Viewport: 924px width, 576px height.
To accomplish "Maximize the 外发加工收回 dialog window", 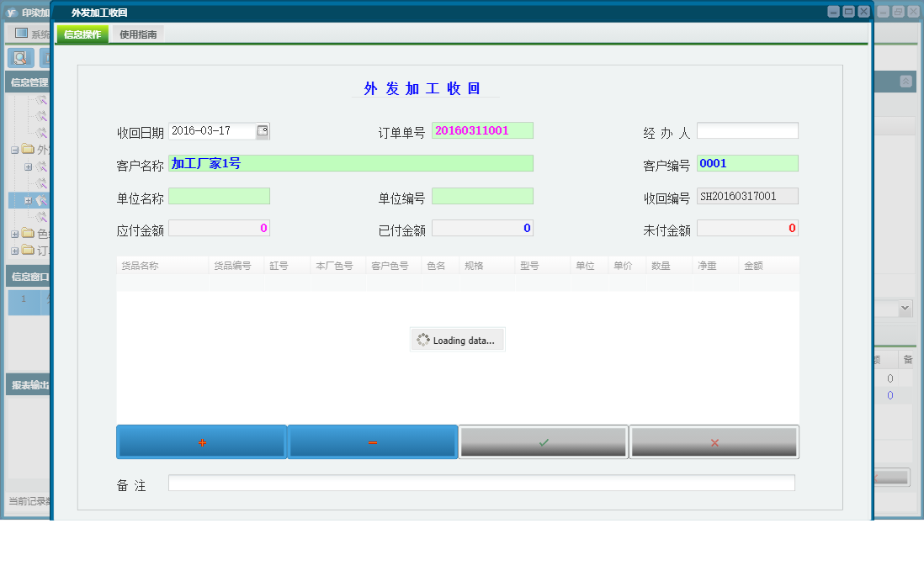I will [x=848, y=12].
